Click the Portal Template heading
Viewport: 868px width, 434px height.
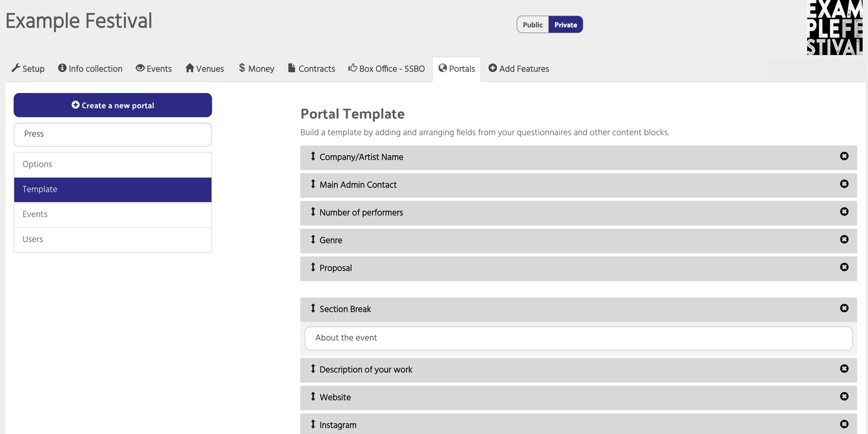(353, 114)
